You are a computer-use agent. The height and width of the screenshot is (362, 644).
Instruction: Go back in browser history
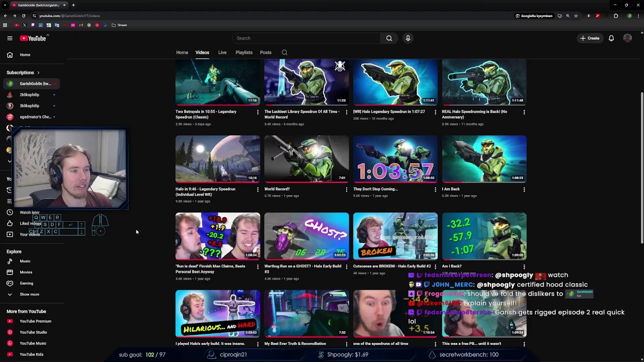coord(5,16)
